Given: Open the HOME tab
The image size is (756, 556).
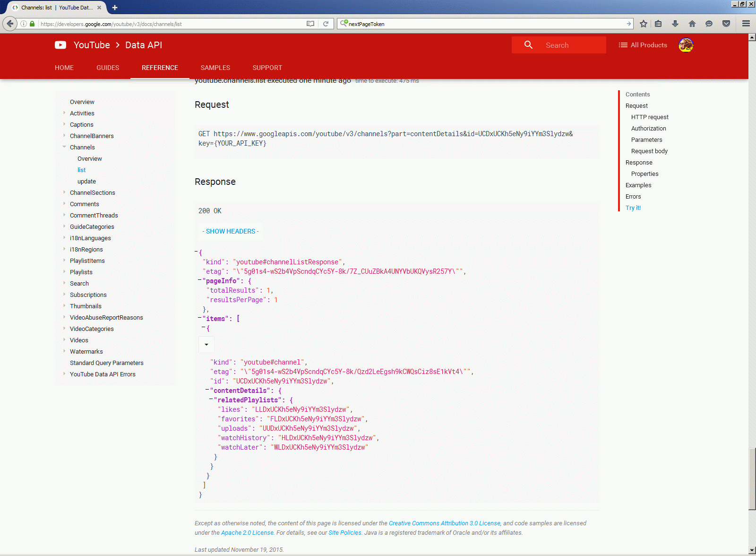Looking at the screenshot, I should [64, 68].
